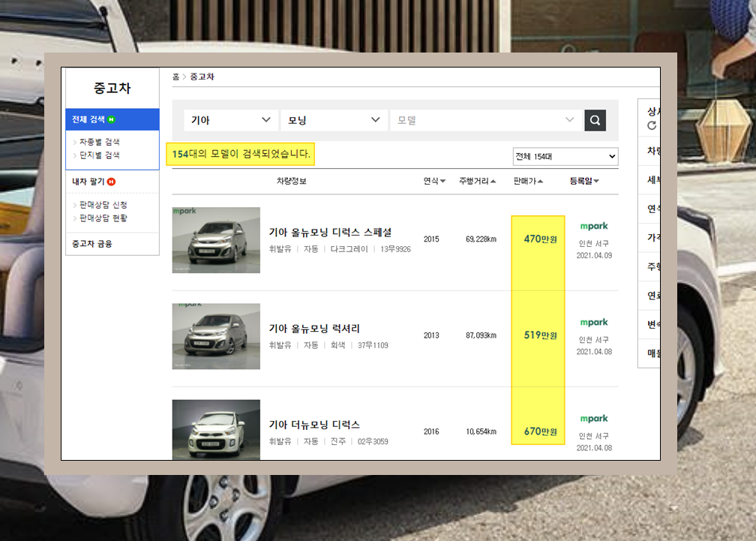Image resolution: width=756 pixels, height=541 pixels.
Task: Sort by 연식 column
Action: coord(434,181)
